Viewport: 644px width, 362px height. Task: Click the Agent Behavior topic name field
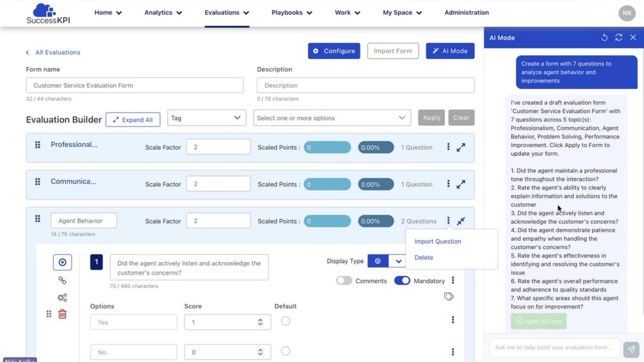click(x=84, y=221)
